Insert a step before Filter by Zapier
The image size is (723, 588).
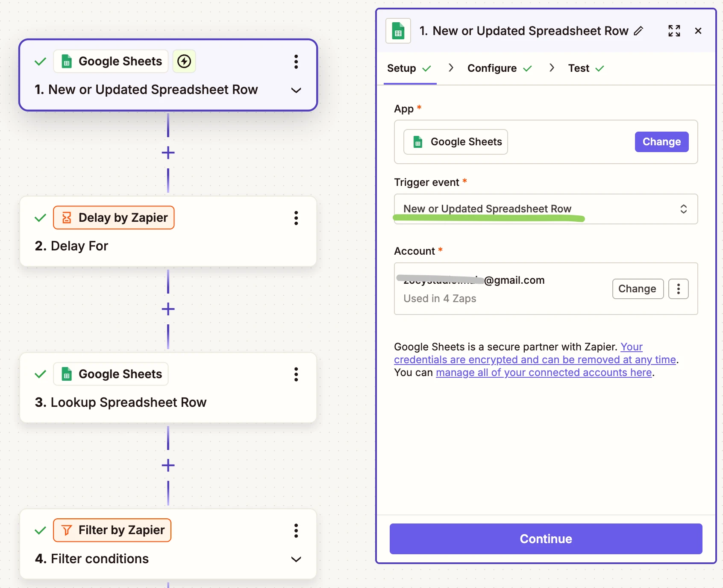click(x=168, y=465)
